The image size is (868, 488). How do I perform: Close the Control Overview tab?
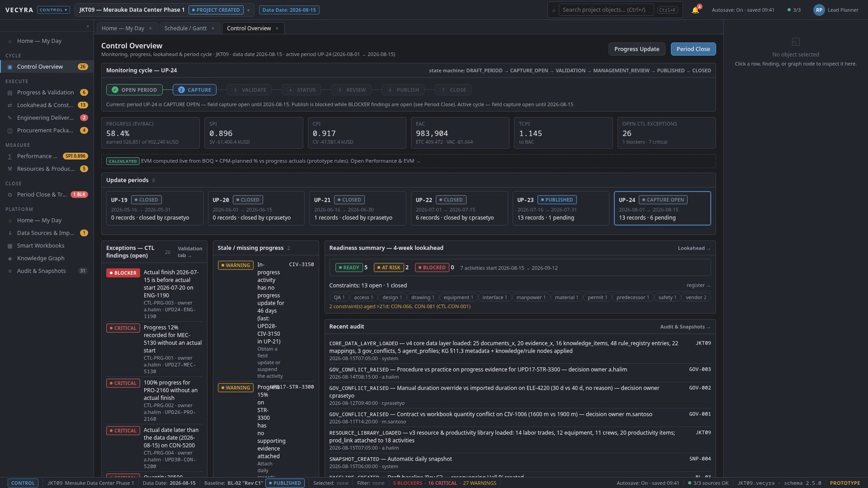tap(277, 28)
